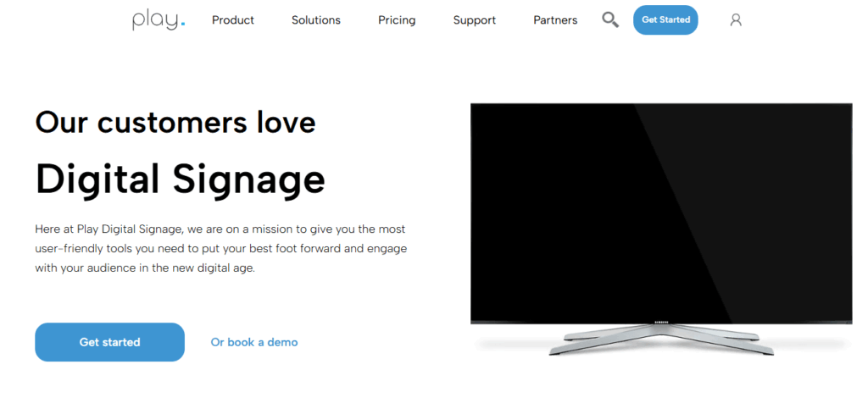Click the paragraph starting Here at Play
Screen dimensions: 868x403
tap(221, 248)
